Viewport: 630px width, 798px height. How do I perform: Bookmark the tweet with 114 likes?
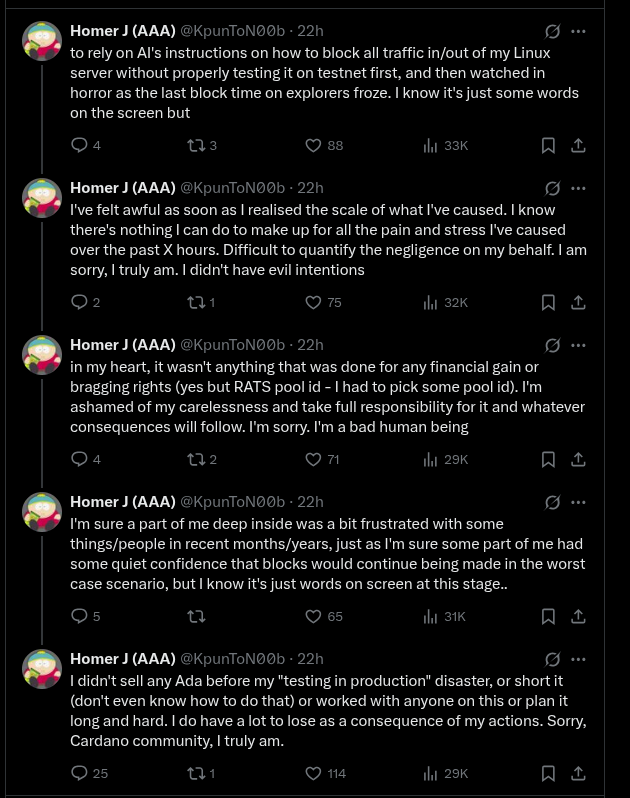click(548, 773)
